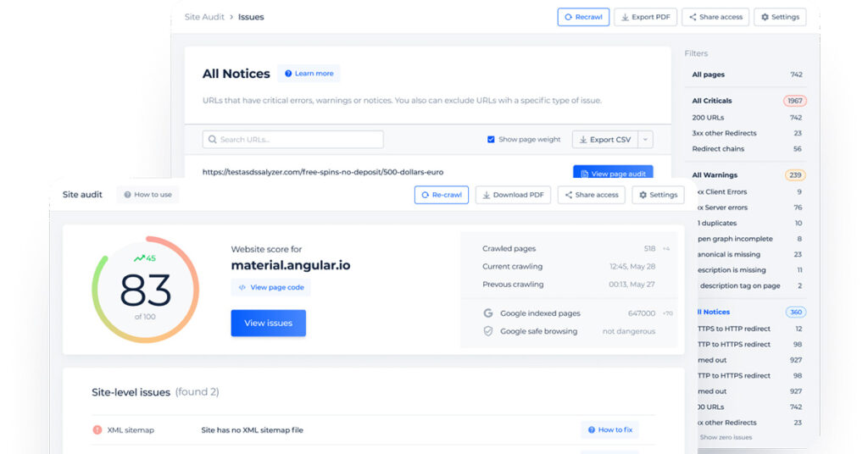The width and height of the screenshot is (868, 454).
Task: Click the 1967 criticals count badge
Action: click(x=795, y=101)
